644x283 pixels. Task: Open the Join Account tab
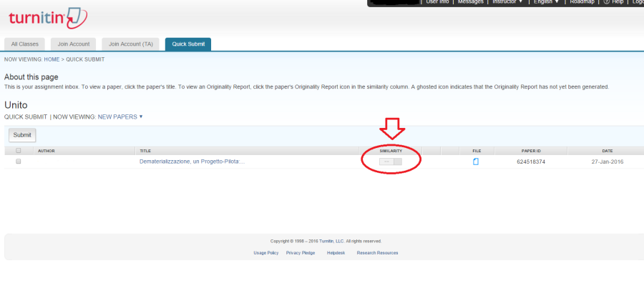pyautogui.click(x=73, y=44)
